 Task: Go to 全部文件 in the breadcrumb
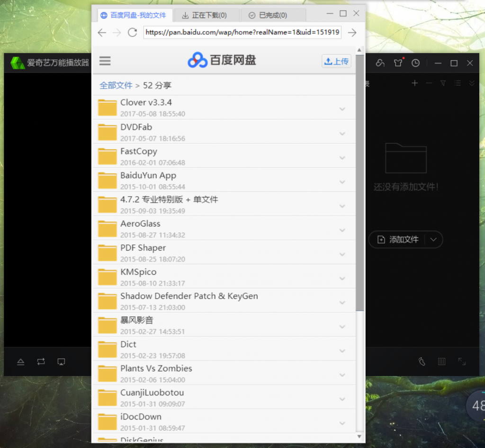click(x=116, y=85)
